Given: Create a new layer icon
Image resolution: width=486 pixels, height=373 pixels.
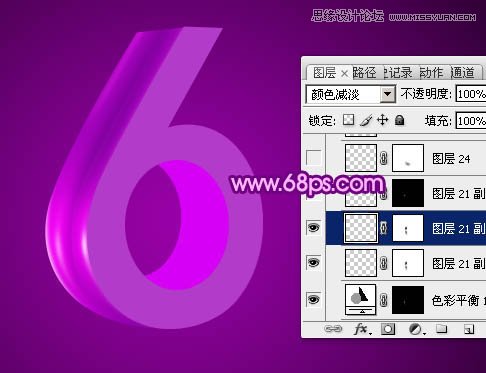Looking at the screenshot, I should coord(468,329).
